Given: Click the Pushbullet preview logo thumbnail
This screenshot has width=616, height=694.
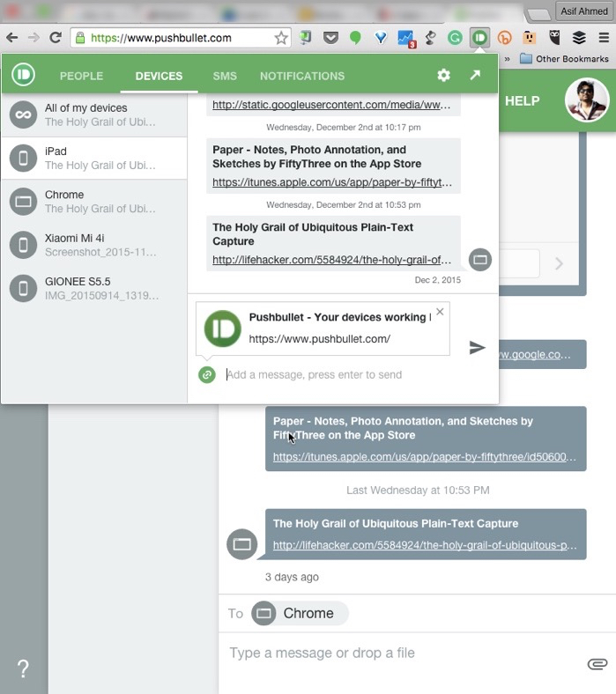Looking at the screenshot, I should click(x=222, y=329).
